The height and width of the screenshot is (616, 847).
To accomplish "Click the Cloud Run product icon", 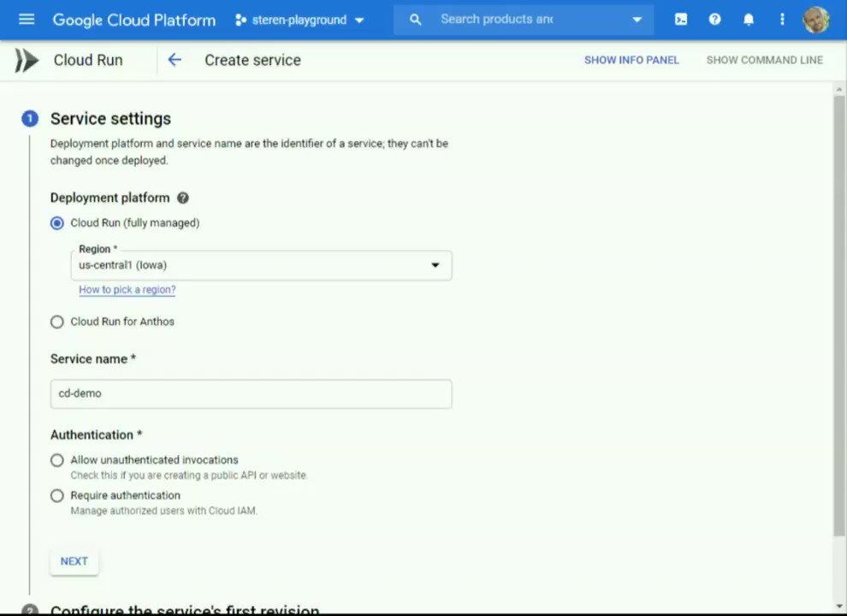I will point(27,60).
